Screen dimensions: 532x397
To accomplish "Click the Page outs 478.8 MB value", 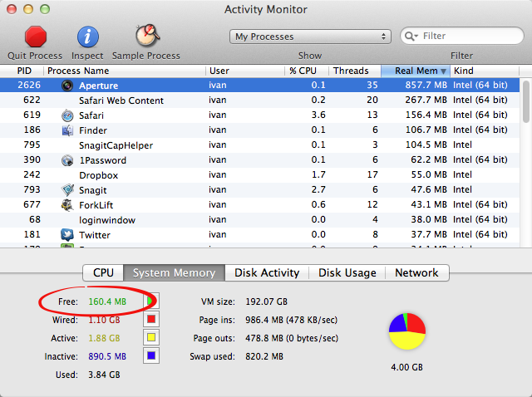I will coord(292,338).
